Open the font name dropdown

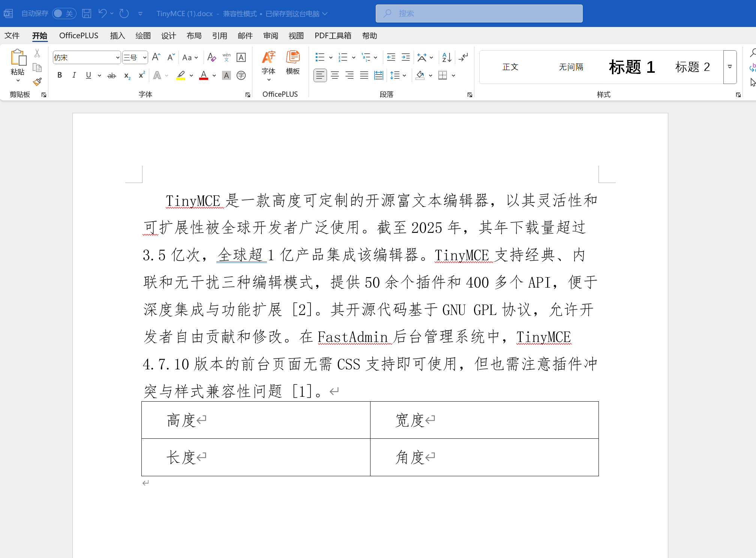[x=117, y=57]
